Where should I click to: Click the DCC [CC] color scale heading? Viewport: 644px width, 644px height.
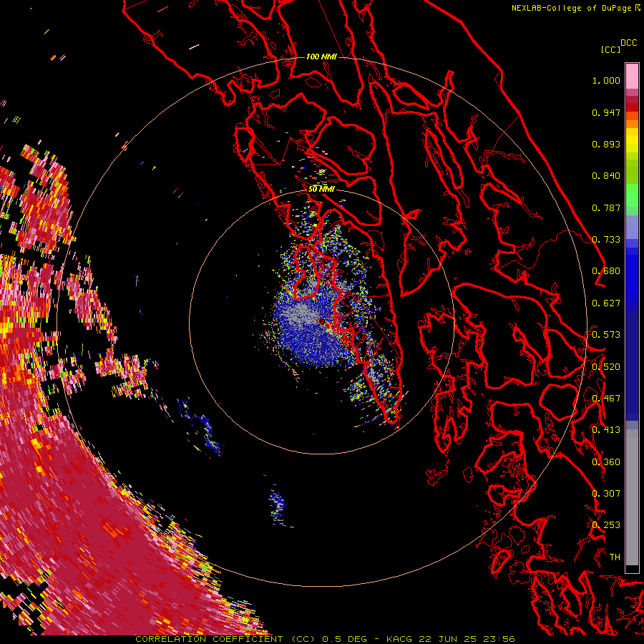[x=618, y=46]
